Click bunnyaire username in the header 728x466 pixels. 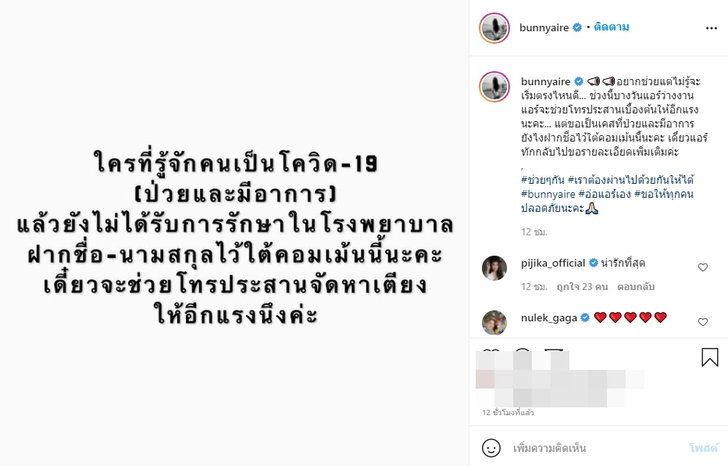coord(544,27)
